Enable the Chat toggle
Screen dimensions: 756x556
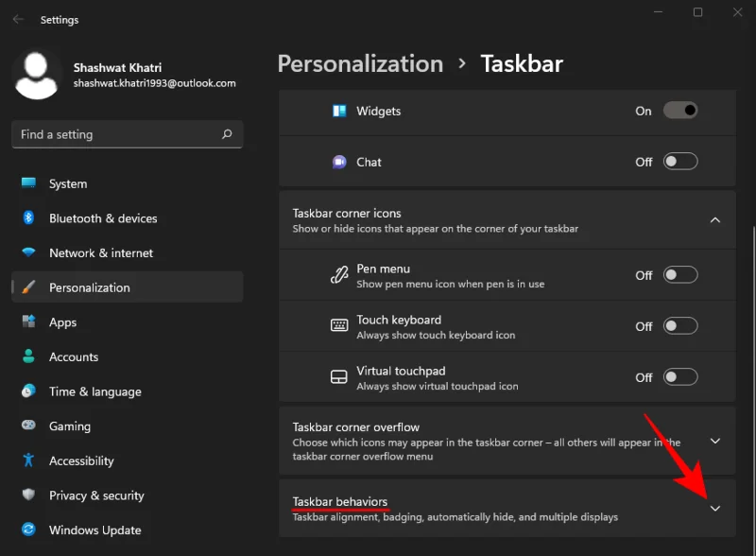point(679,162)
